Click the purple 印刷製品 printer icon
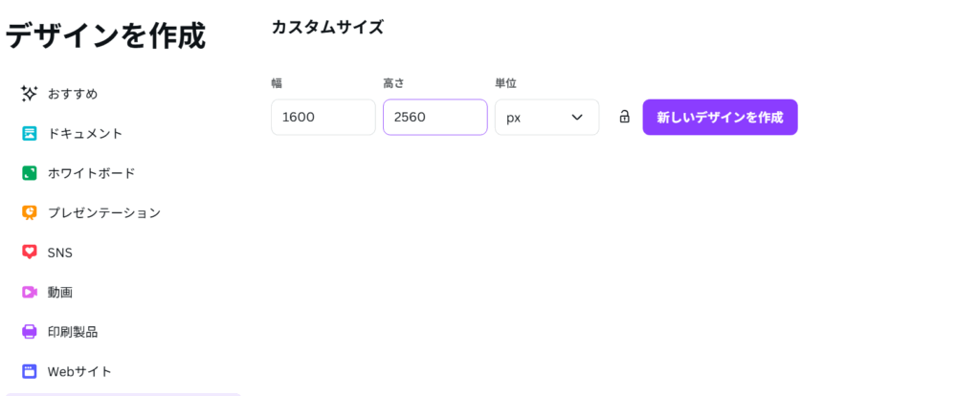The image size is (980, 396). pyautogui.click(x=30, y=332)
